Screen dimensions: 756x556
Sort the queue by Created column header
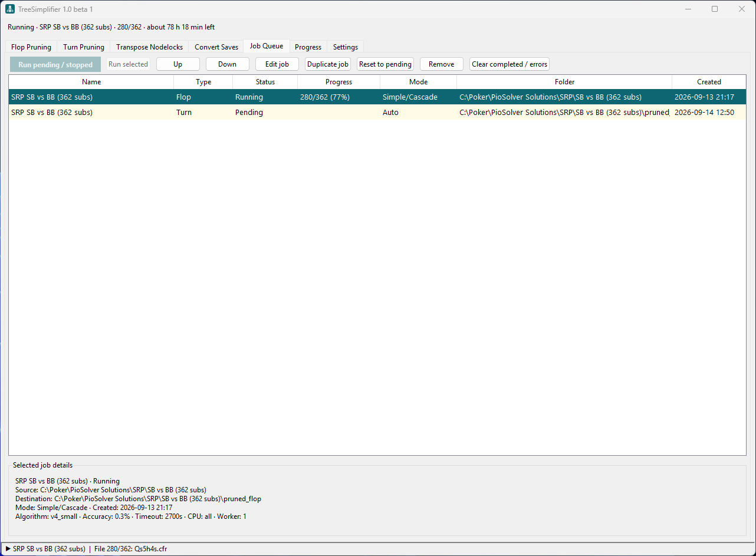click(709, 82)
